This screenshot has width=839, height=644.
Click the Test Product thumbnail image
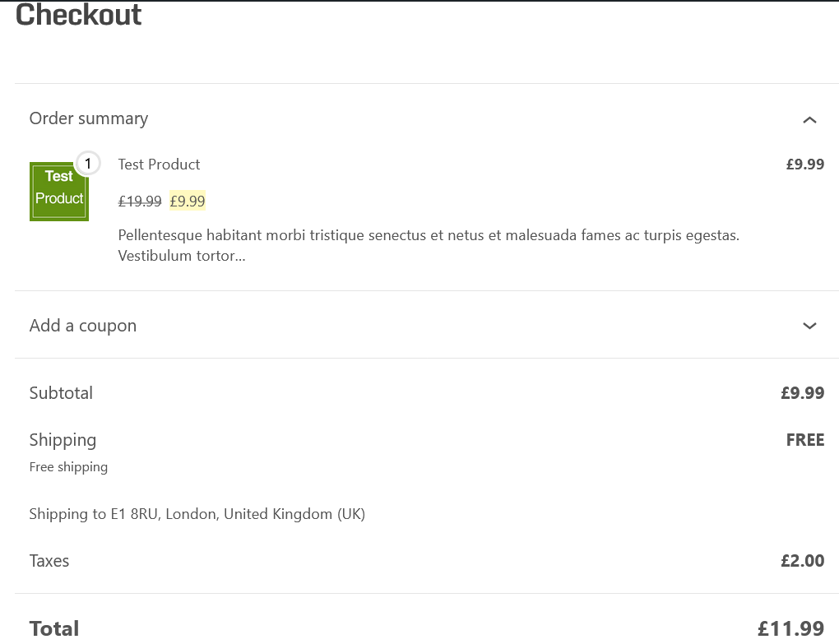pyautogui.click(x=58, y=193)
